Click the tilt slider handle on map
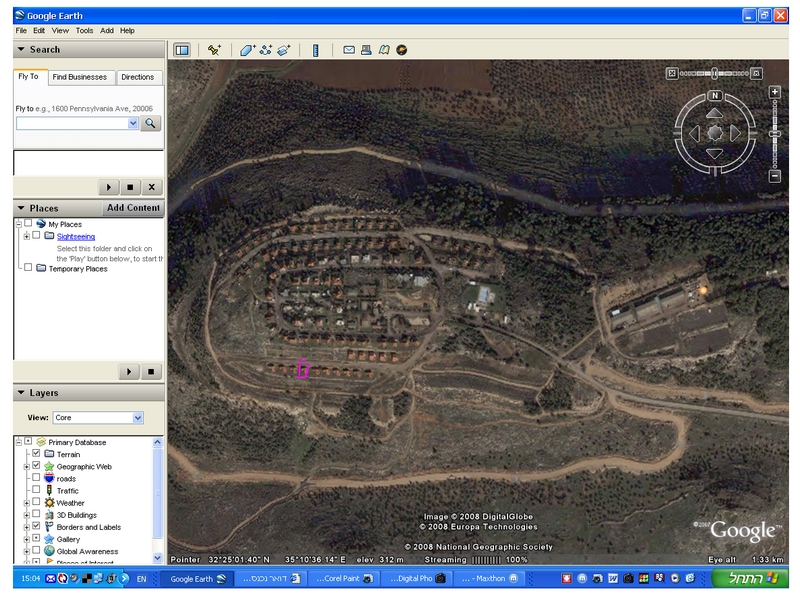The width and height of the screenshot is (800, 594). 715,73
